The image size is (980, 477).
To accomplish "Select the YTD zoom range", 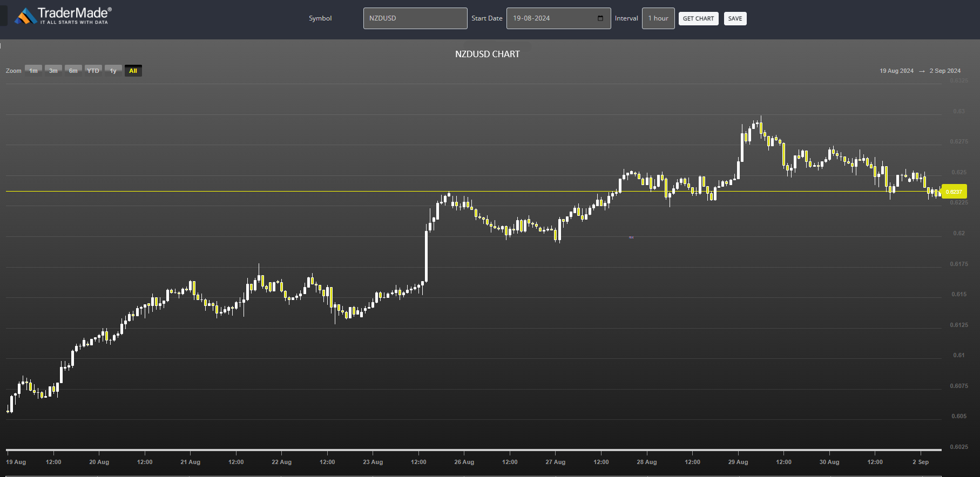I will [x=93, y=71].
